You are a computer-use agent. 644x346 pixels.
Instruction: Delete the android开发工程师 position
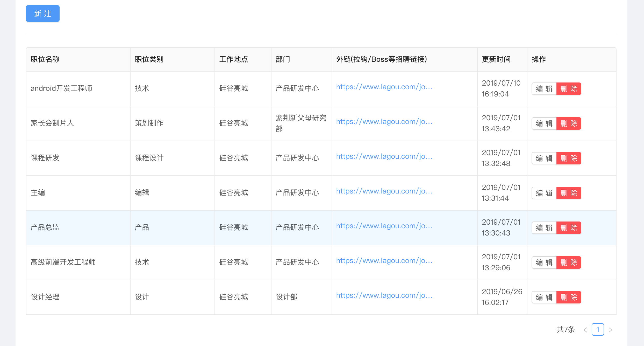coord(569,89)
